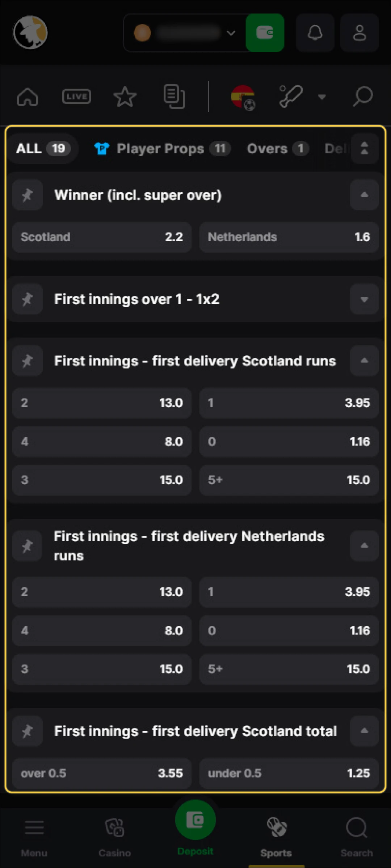This screenshot has height=868, width=391.
Task: Open the user profile icon
Action: pos(359,33)
